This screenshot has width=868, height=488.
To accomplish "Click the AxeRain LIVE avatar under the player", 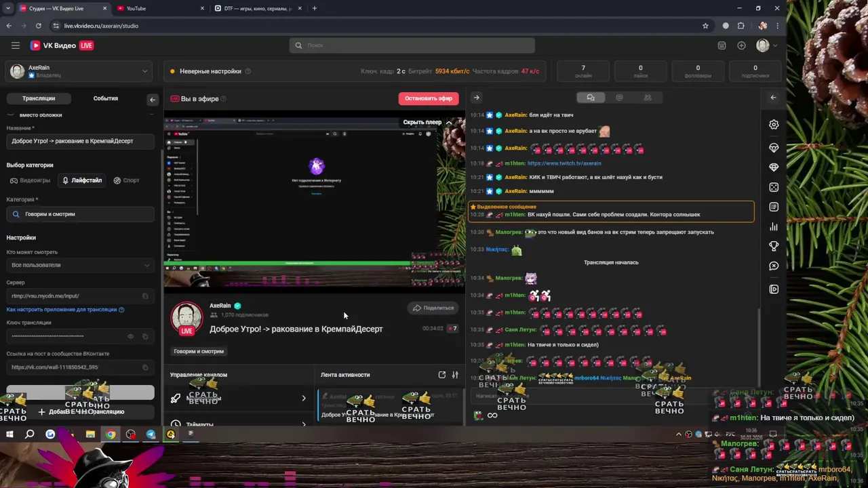I will coord(186,319).
